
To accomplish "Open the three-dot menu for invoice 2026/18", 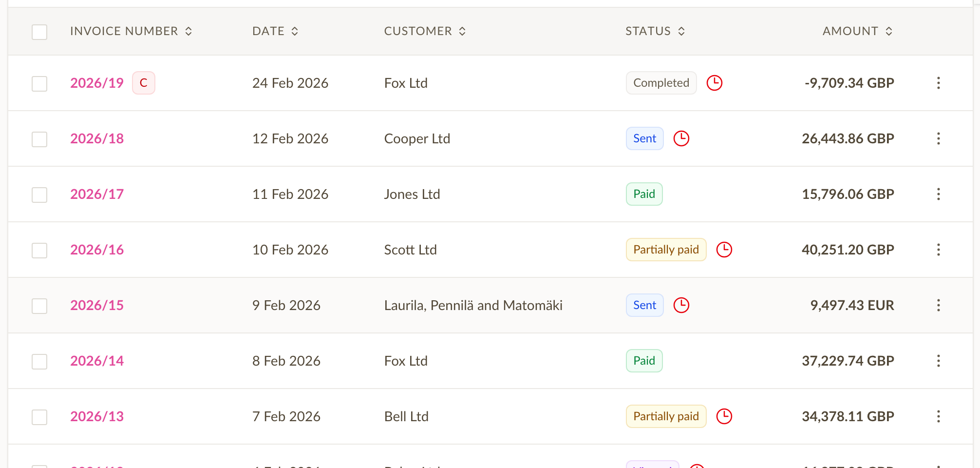I will pyautogui.click(x=938, y=138).
